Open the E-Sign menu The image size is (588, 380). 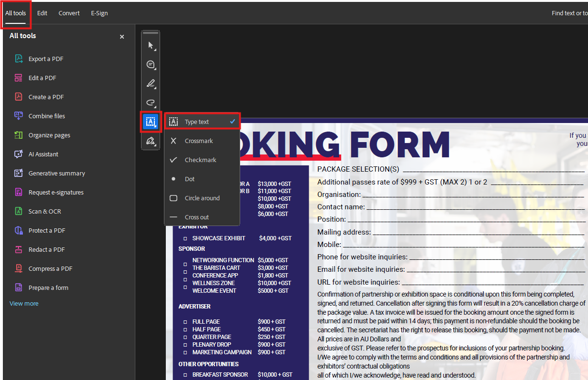(x=99, y=13)
